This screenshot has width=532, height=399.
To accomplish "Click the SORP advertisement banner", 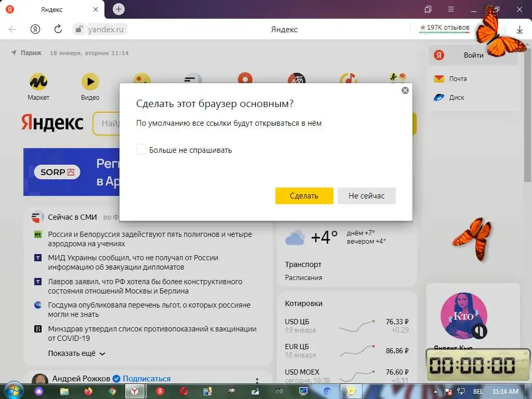I will click(71, 172).
